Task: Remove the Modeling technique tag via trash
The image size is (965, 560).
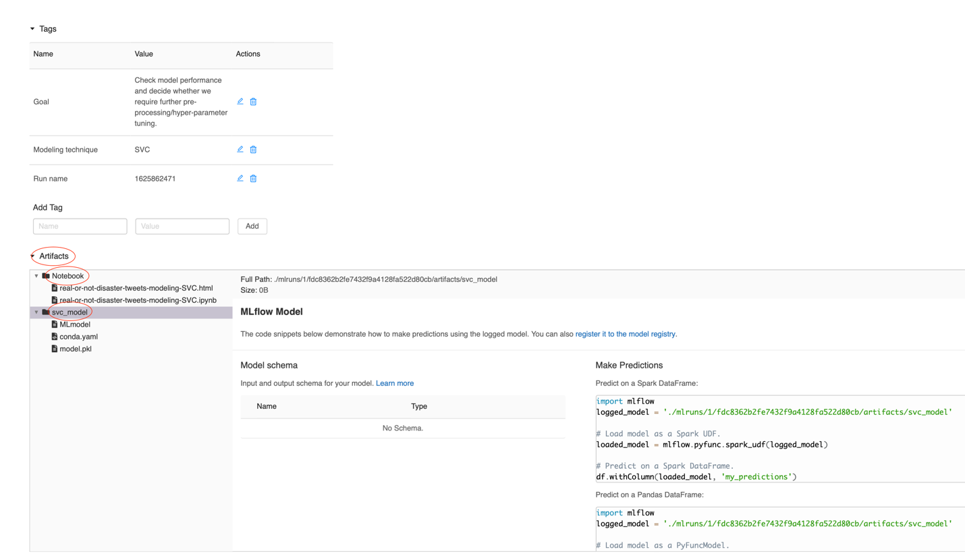Action: 253,150
